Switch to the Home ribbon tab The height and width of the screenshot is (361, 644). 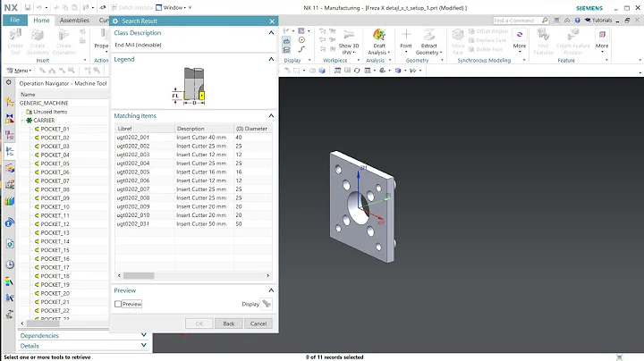(41, 20)
